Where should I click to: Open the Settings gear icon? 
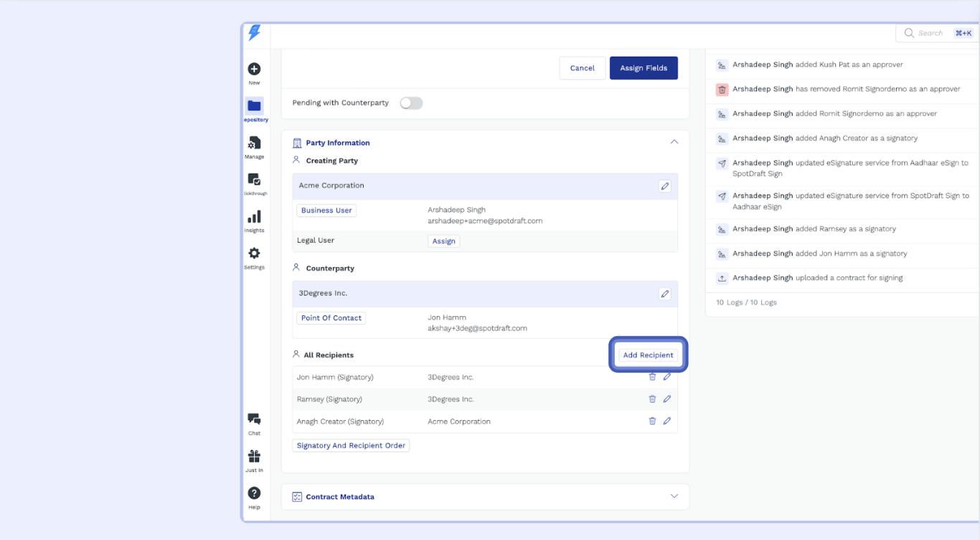tap(254, 253)
